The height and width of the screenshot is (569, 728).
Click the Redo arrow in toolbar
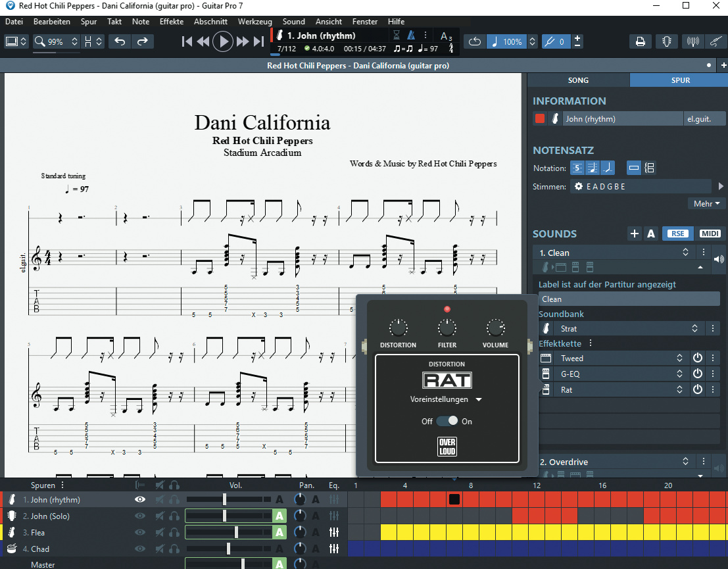(x=142, y=41)
